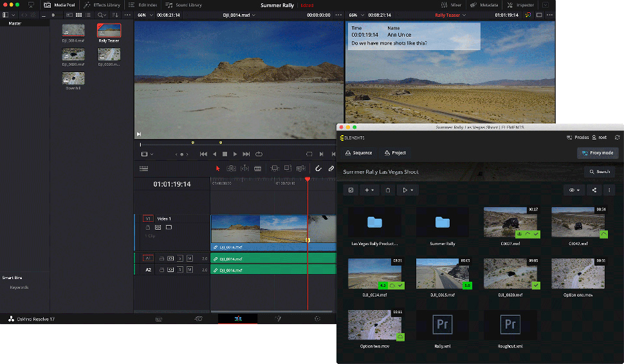Mute audio track A1
Viewport: 624px width, 364px height.
pos(190,259)
